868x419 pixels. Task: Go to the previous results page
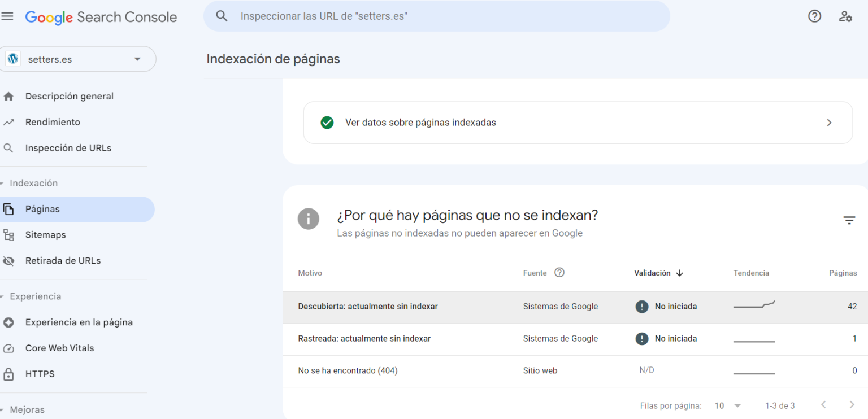[x=823, y=405]
